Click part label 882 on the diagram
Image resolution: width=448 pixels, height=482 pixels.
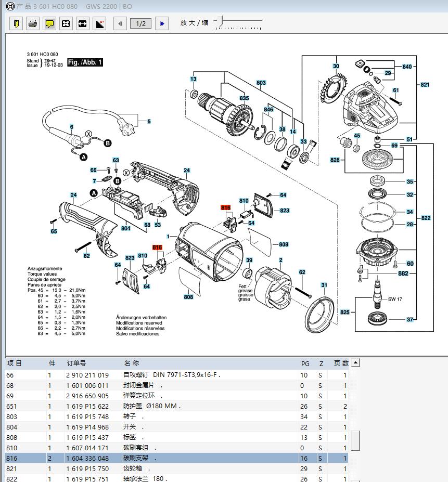[403, 273]
